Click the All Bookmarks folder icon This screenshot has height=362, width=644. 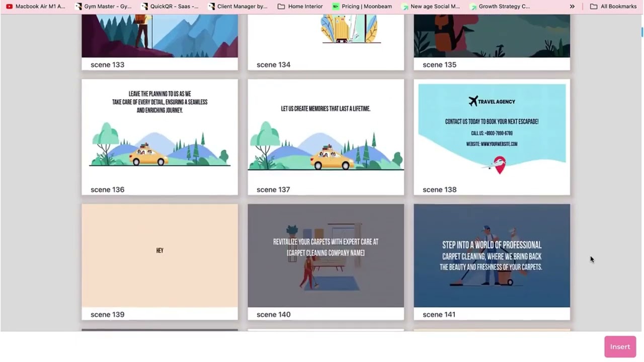[594, 7]
